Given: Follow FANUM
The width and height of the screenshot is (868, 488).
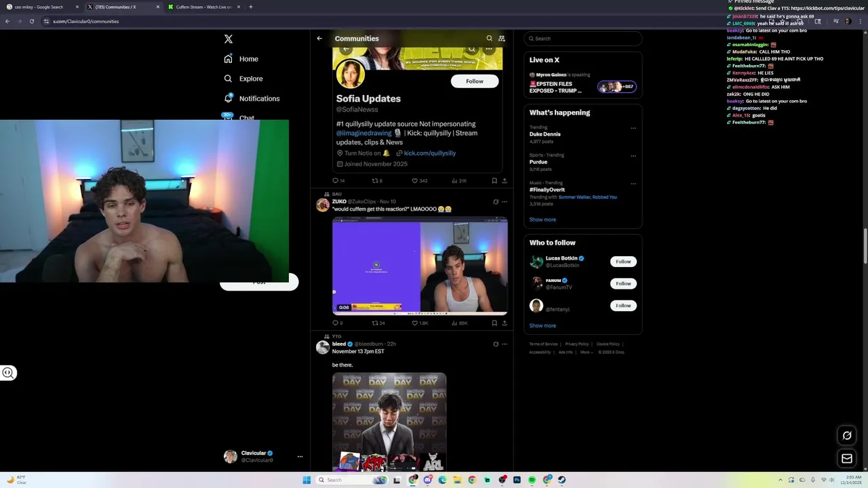Looking at the screenshot, I should pyautogui.click(x=623, y=283).
